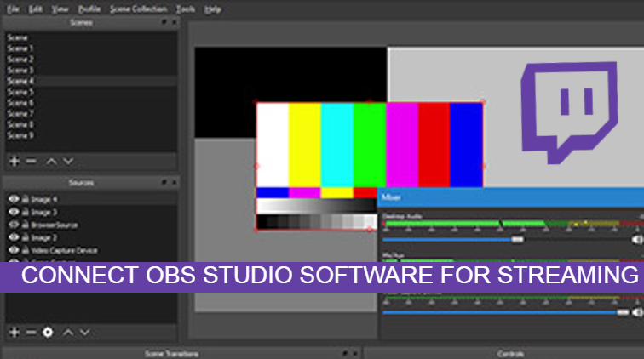Toggle the lock on Video Capture Device

(26, 250)
